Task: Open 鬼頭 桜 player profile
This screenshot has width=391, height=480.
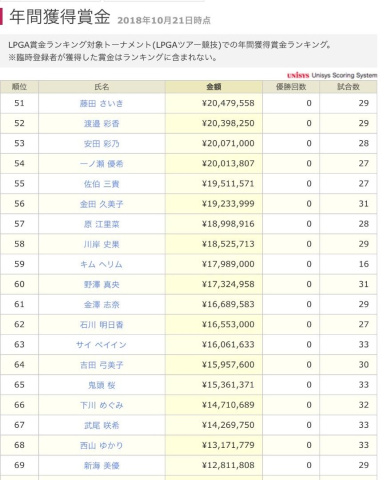Action: click(101, 385)
